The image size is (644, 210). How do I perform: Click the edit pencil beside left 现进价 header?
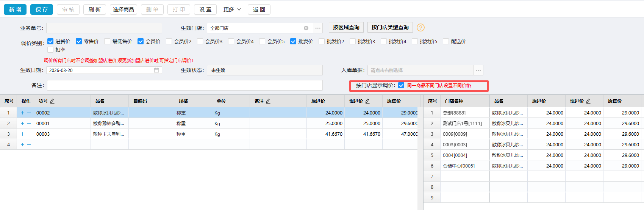click(x=367, y=101)
